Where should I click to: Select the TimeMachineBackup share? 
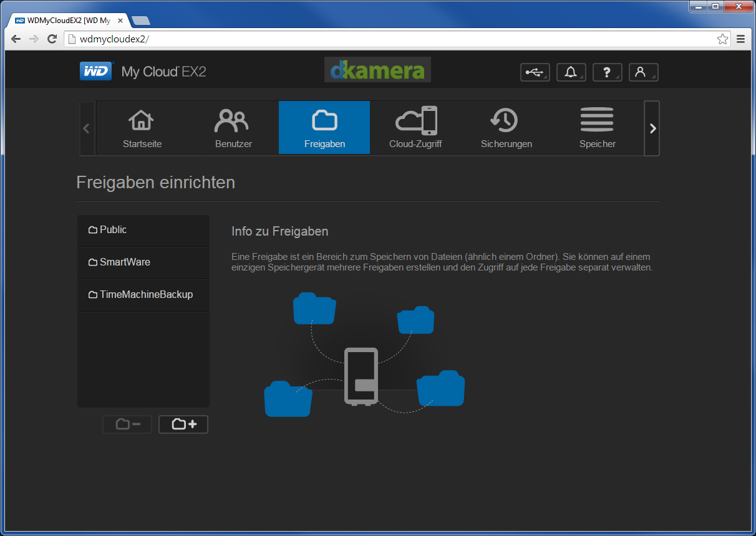[x=143, y=295]
